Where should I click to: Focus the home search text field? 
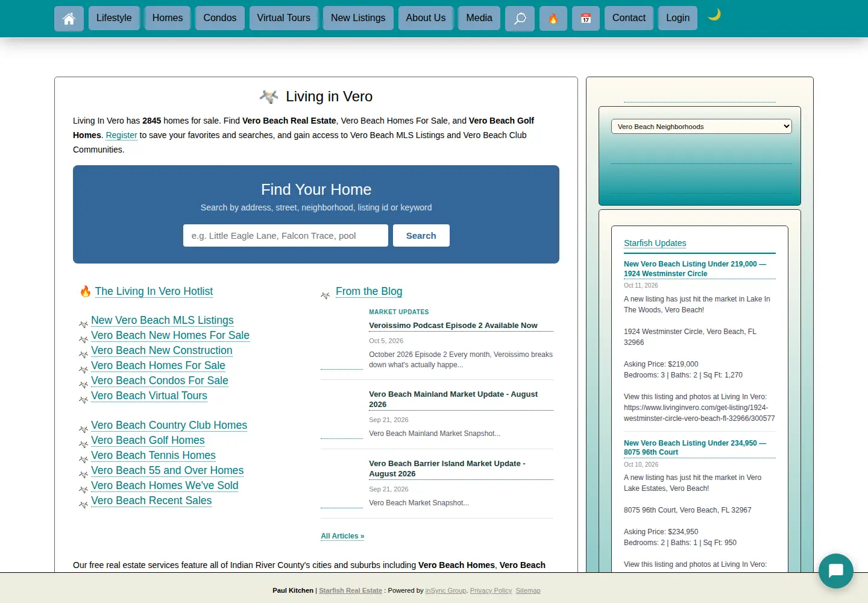286,236
